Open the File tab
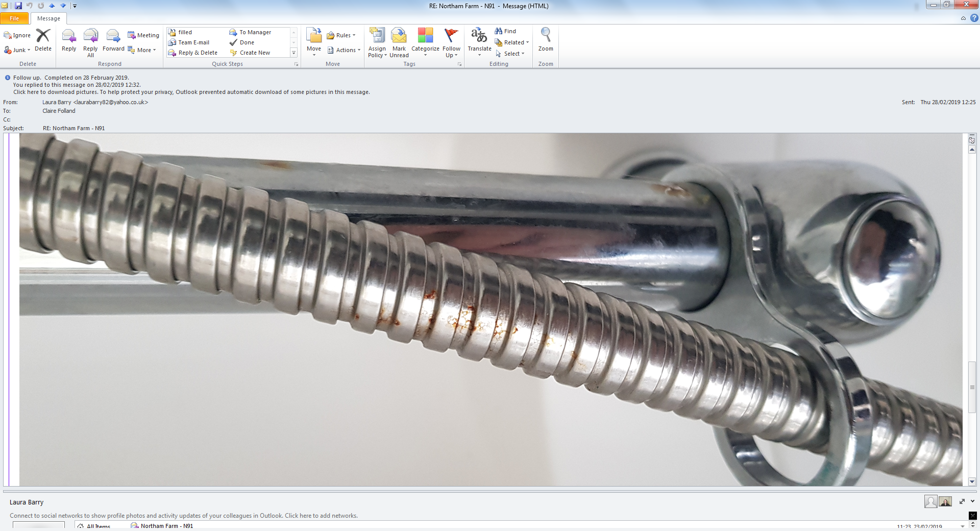Screen dimensions: 980x531 (14, 18)
